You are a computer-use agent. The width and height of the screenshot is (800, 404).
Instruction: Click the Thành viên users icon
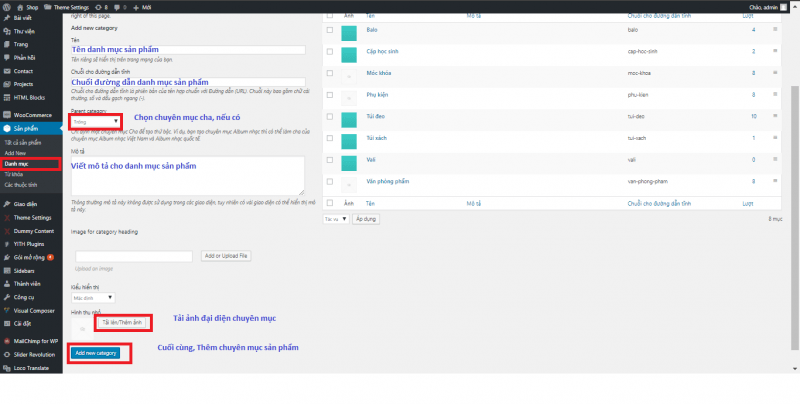(7, 283)
